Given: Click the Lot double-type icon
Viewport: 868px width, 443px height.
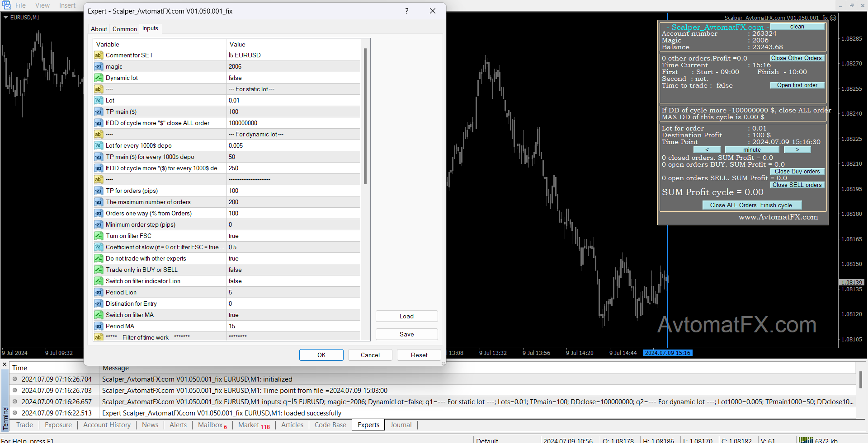Looking at the screenshot, I should (98, 100).
